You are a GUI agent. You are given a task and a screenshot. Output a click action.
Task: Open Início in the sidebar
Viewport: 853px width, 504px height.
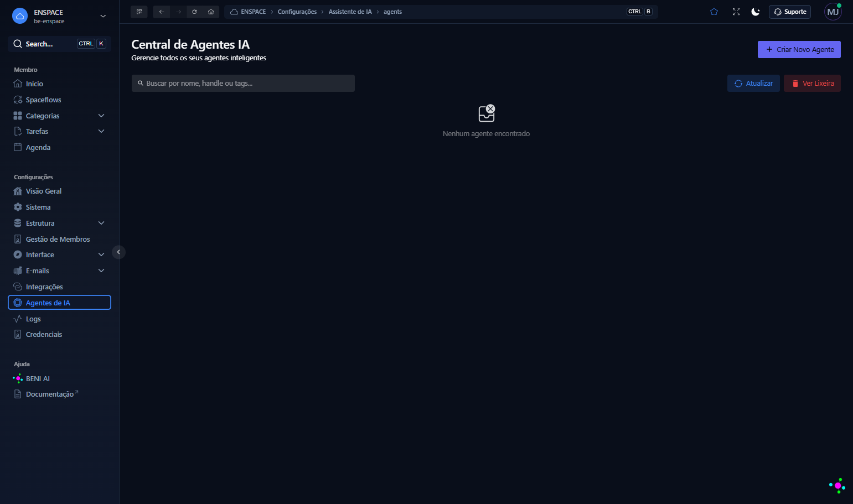[59, 84]
